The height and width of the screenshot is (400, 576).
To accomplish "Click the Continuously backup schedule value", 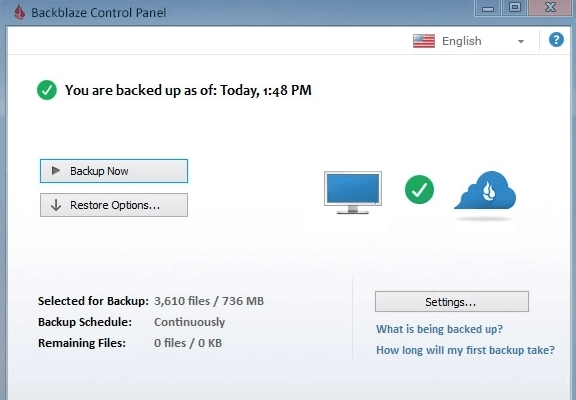I will [190, 322].
